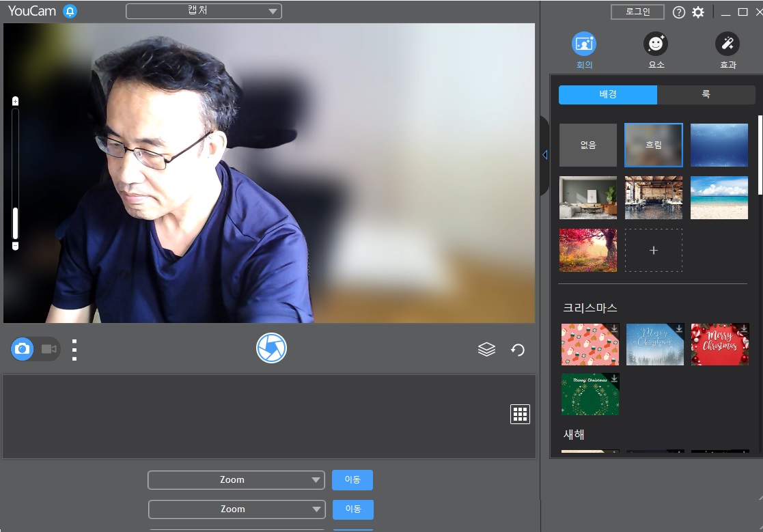Screen dimensions: 763x532
Task: Download the red Merry Christmas background
Action: pyautogui.click(x=720, y=344)
